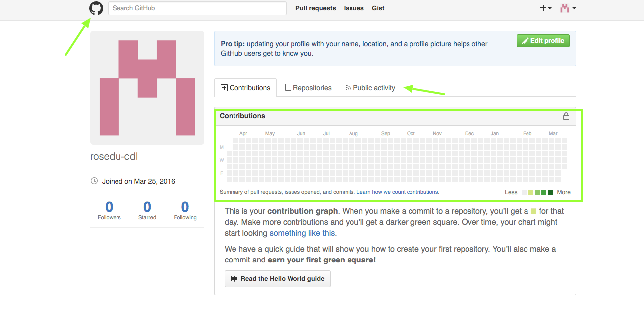Screen dimensions: 644x326
Task: Open Gist in top navigation
Action: (x=378, y=8)
